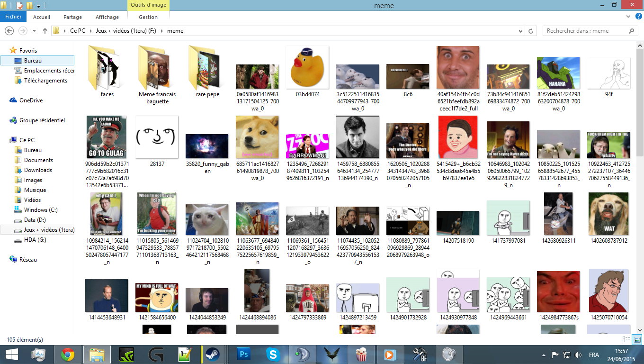Click the search box Rechercher dans : meme

585,31
